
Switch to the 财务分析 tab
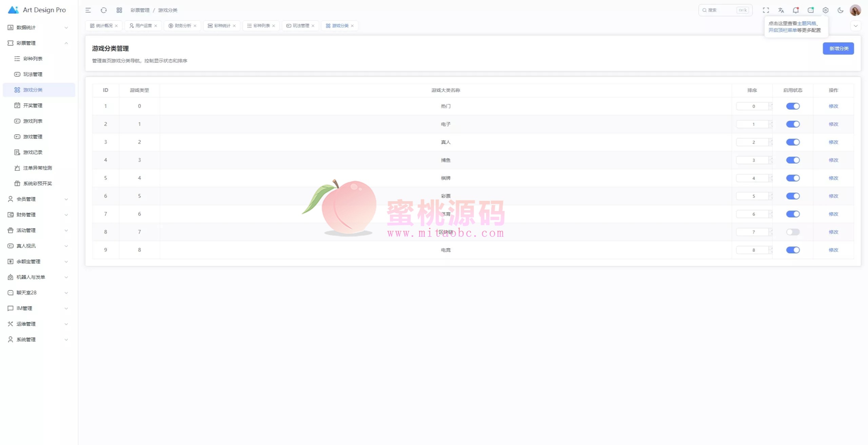pyautogui.click(x=183, y=26)
